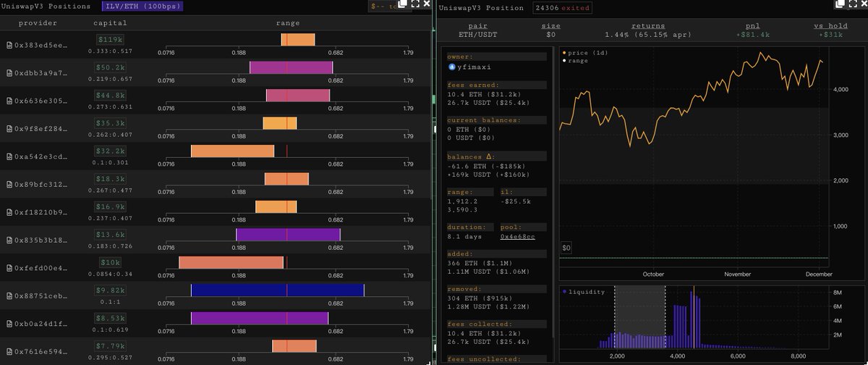Image resolution: width=868 pixels, height=365 pixels.
Task: Open the yfimaxi owner link
Action: coord(474,67)
